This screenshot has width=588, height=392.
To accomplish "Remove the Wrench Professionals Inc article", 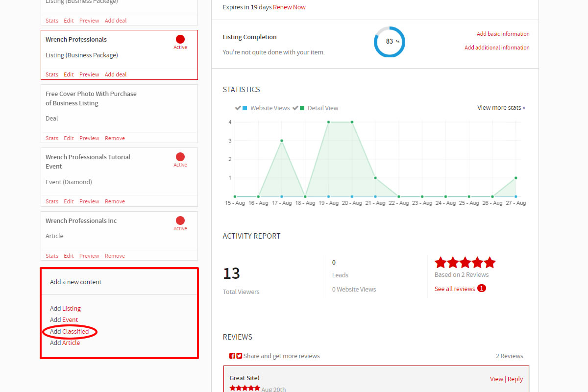I will coord(115,256).
